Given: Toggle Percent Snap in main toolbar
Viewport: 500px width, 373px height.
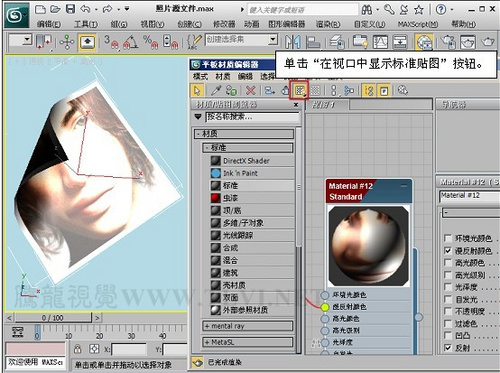Looking at the screenshot, I should (x=151, y=42).
